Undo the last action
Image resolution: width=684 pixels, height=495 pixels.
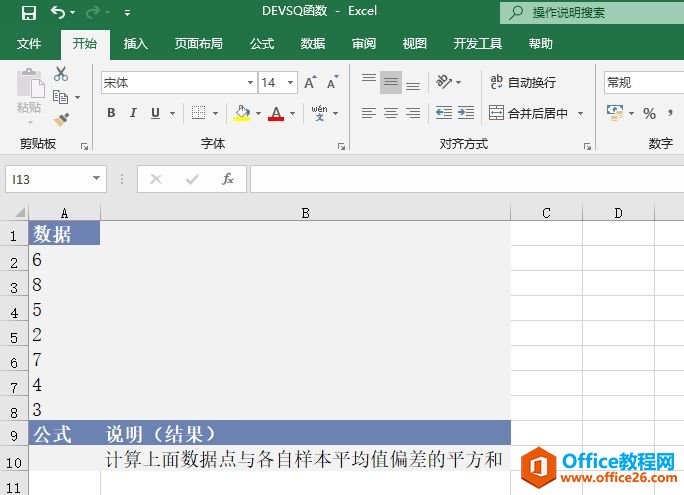58,12
